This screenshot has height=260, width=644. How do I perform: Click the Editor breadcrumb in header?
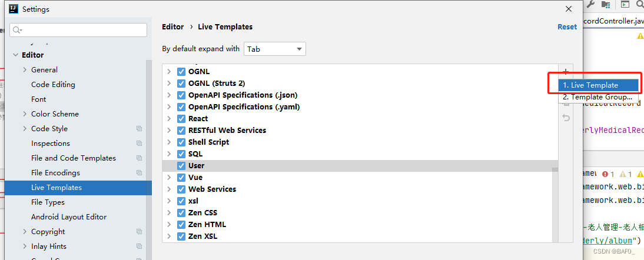173,26
